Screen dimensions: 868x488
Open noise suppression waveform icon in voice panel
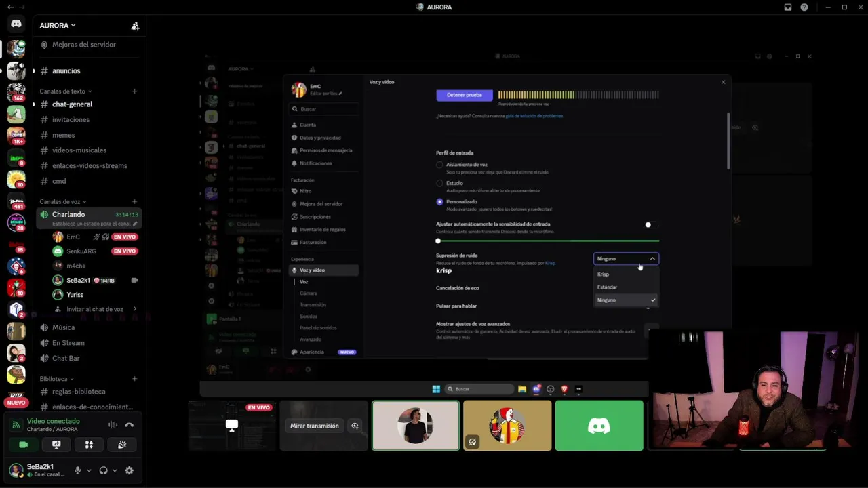pyautogui.click(x=113, y=425)
